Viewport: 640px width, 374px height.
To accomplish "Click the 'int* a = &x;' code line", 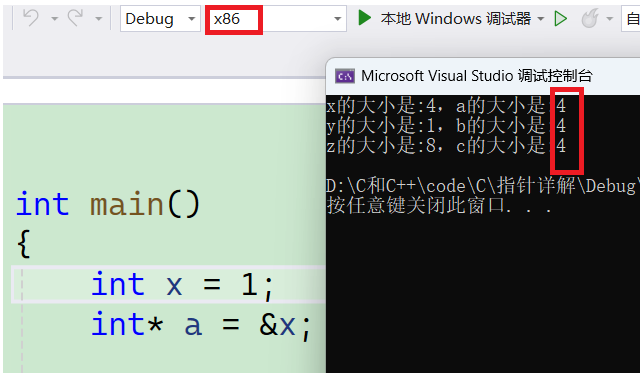I will [202, 325].
